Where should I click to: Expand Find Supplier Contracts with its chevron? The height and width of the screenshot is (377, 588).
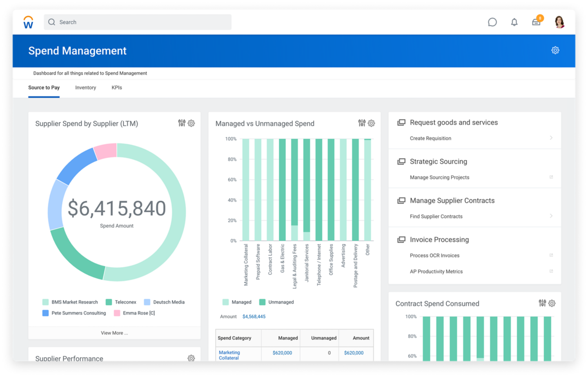click(552, 216)
